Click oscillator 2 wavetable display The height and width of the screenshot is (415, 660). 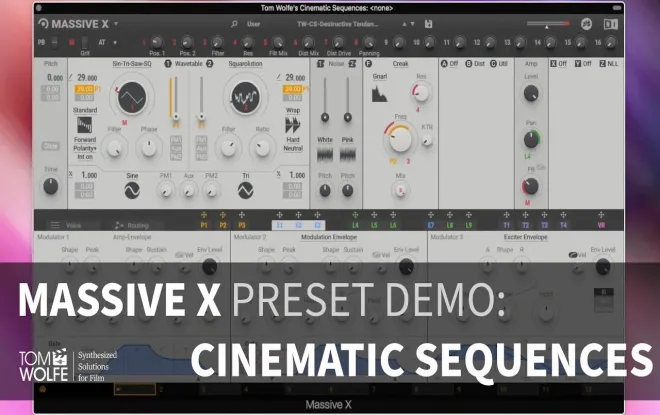[245, 97]
